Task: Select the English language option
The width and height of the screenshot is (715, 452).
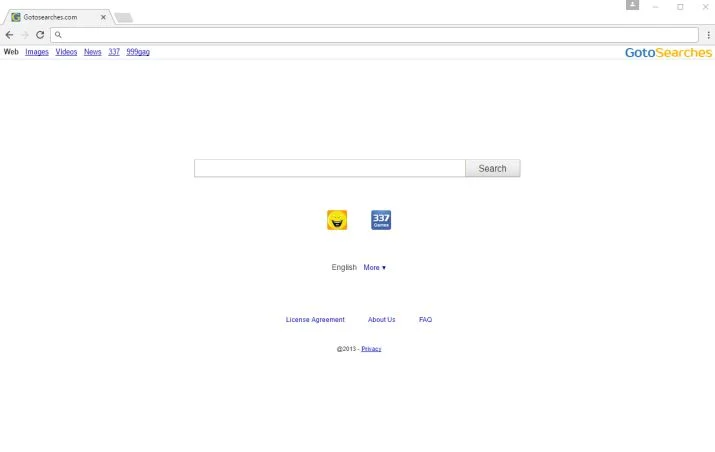Action: 344,267
